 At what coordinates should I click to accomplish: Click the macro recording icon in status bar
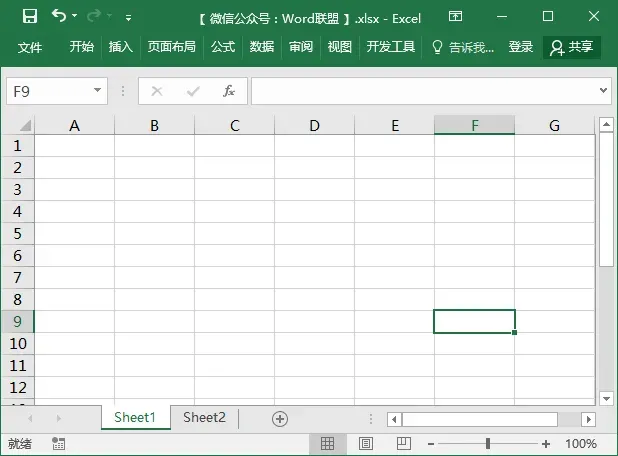click(59, 444)
